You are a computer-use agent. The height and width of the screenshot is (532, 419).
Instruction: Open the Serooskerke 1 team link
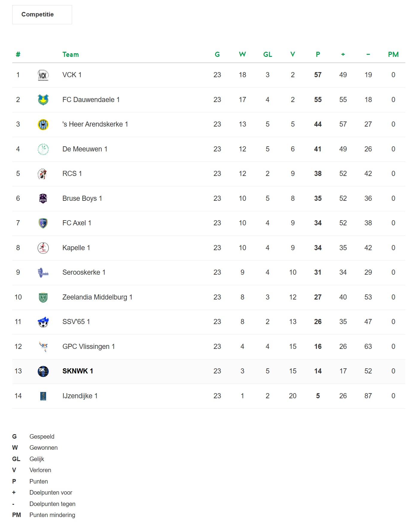(x=84, y=272)
